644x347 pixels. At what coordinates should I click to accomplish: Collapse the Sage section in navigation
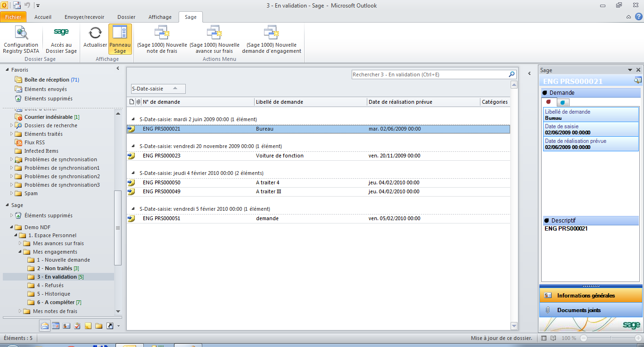click(x=7, y=205)
